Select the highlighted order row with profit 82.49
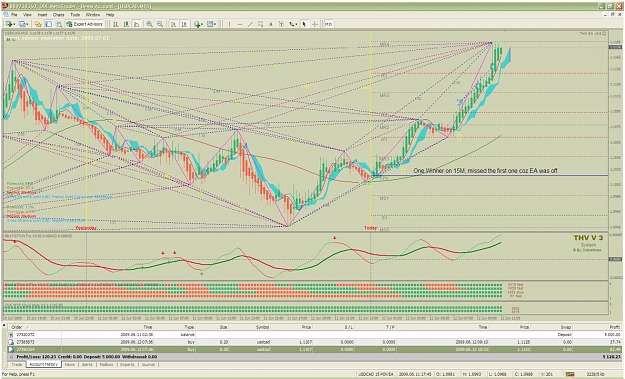 click(x=314, y=350)
